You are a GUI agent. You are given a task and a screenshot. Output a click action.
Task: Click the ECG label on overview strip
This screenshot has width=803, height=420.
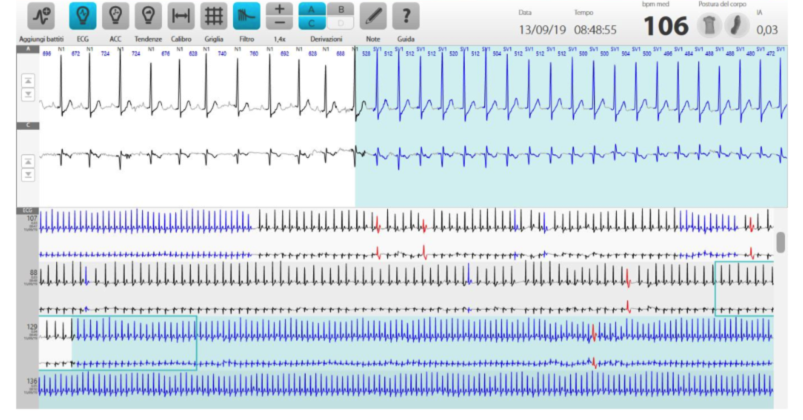click(x=28, y=211)
